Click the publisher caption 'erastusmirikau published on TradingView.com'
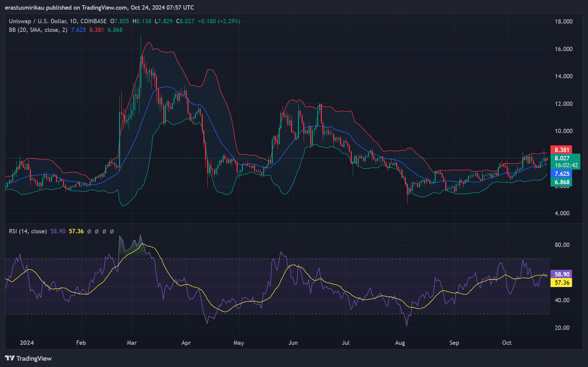Image resolution: width=588 pixels, height=367 pixels. tap(66, 8)
